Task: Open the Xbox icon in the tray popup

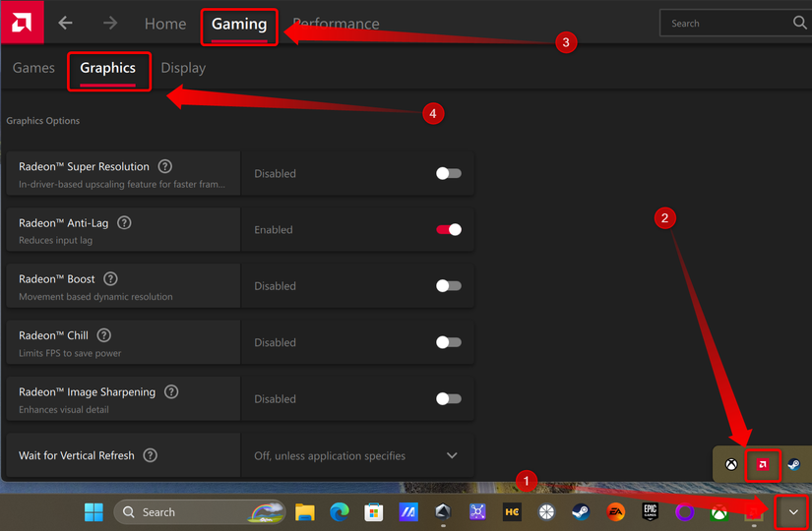Action: tap(731, 464)
